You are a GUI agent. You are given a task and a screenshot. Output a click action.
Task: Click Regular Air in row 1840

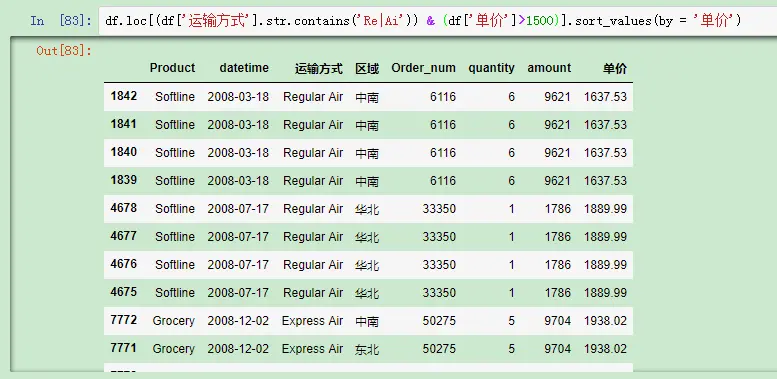(x=313, y=153)
